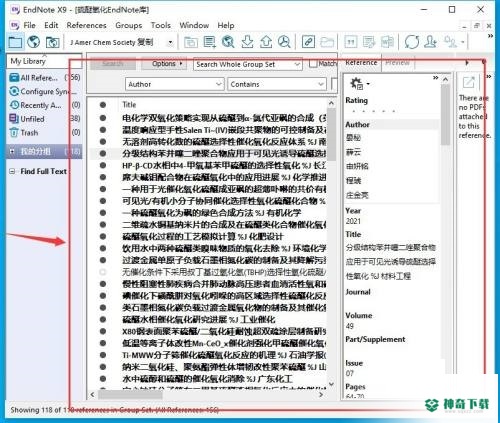
Task: Open the Search Whole Group Set dropdown
Action: point(248,64)
